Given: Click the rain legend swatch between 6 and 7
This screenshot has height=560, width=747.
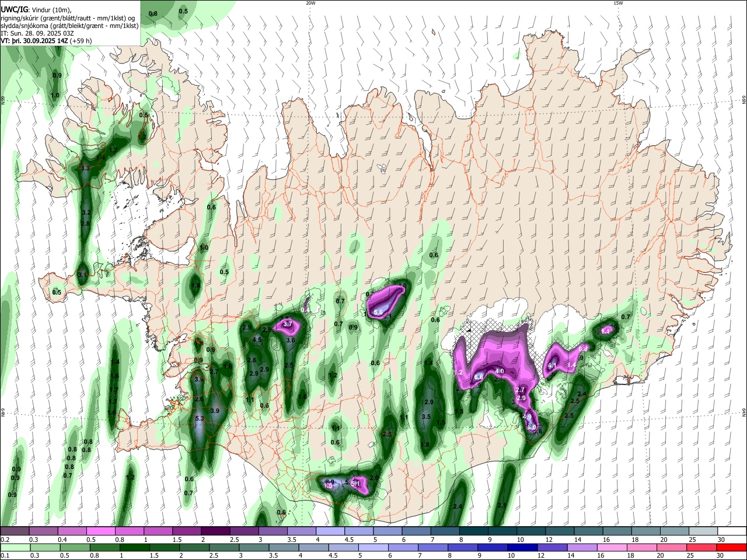Looking at the screenshot, I should click(x=403, y=547).
